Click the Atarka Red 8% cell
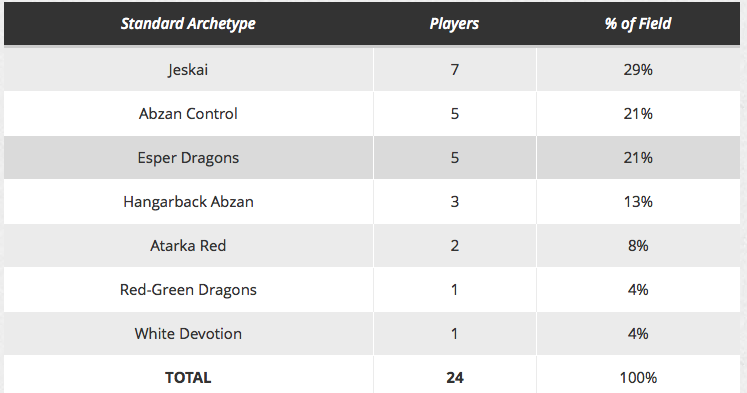The width and height of the screenshot is (747, 393). (638, 246)
